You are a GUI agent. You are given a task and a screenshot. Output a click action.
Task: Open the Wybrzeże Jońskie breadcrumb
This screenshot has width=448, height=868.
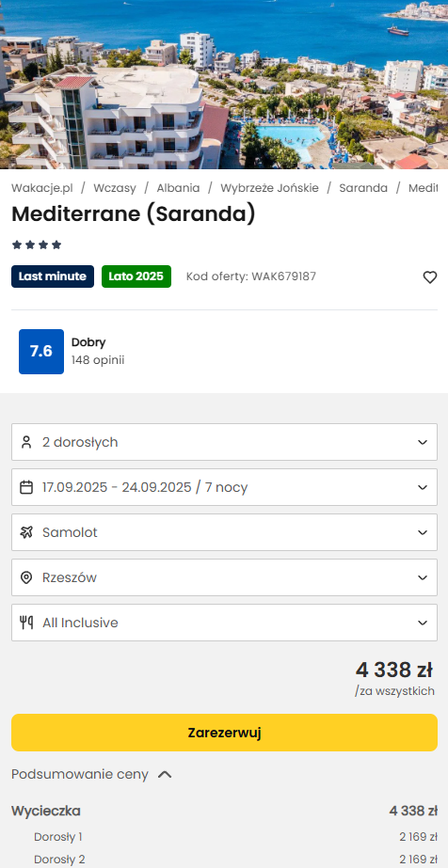[x=270, y=188]
